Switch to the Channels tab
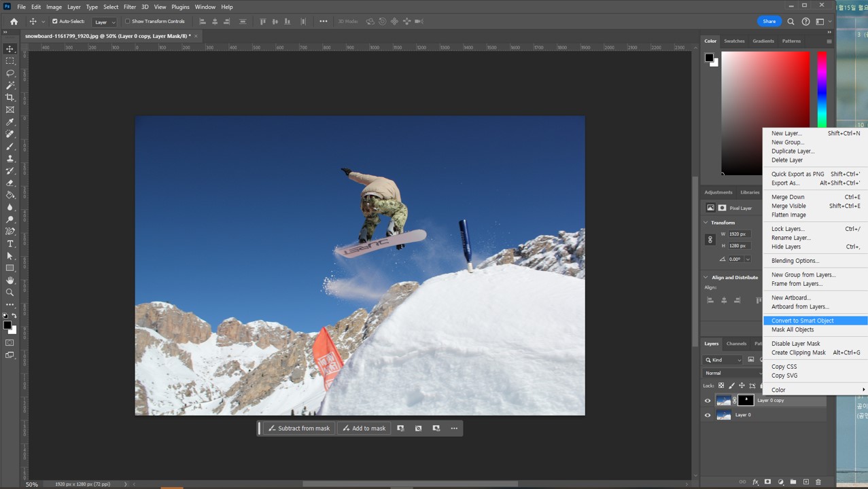The width and height of the screenshot is (868, 489). [x=736, y=344]
